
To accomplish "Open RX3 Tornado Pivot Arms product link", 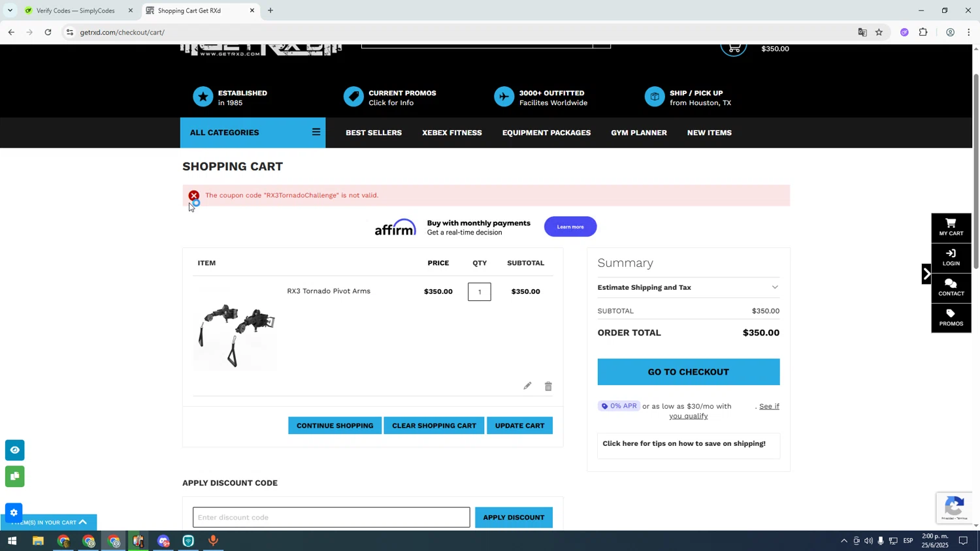I will tap(329, 291).
